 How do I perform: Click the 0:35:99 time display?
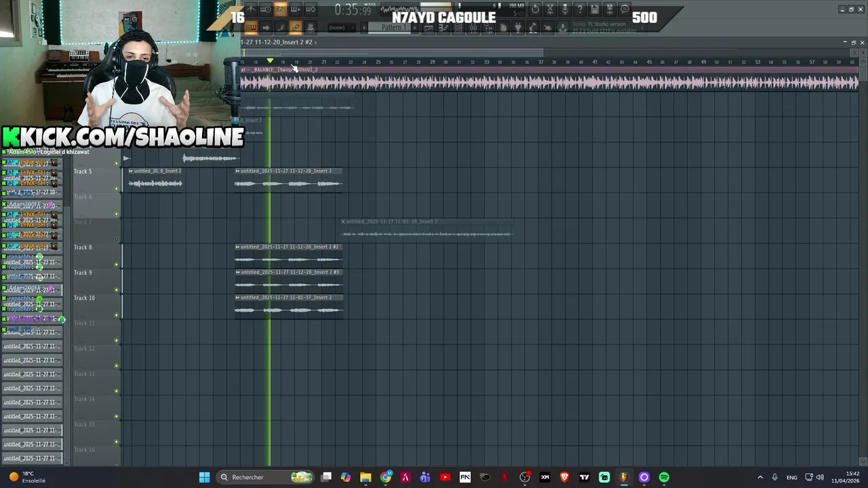353,10
